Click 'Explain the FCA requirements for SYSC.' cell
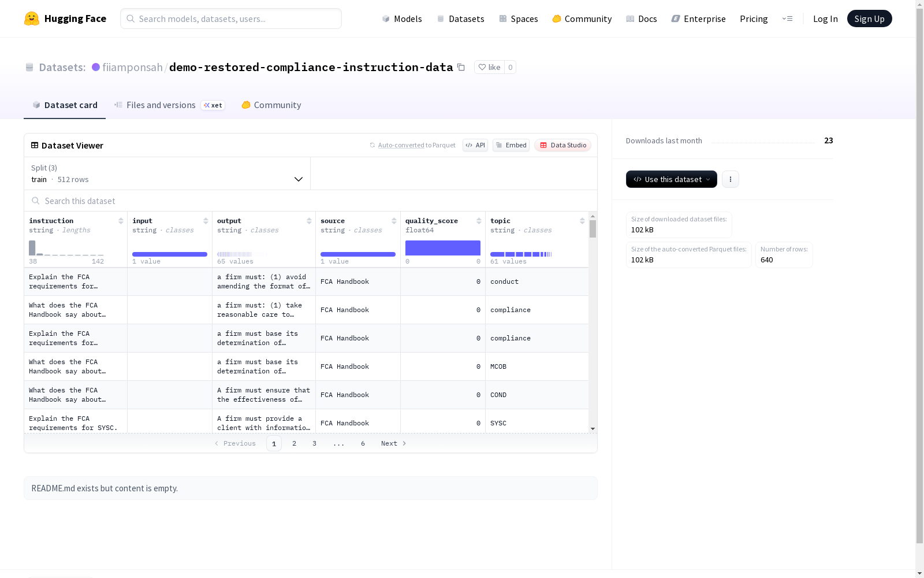924x578 pixels. (x=76, y=422)
